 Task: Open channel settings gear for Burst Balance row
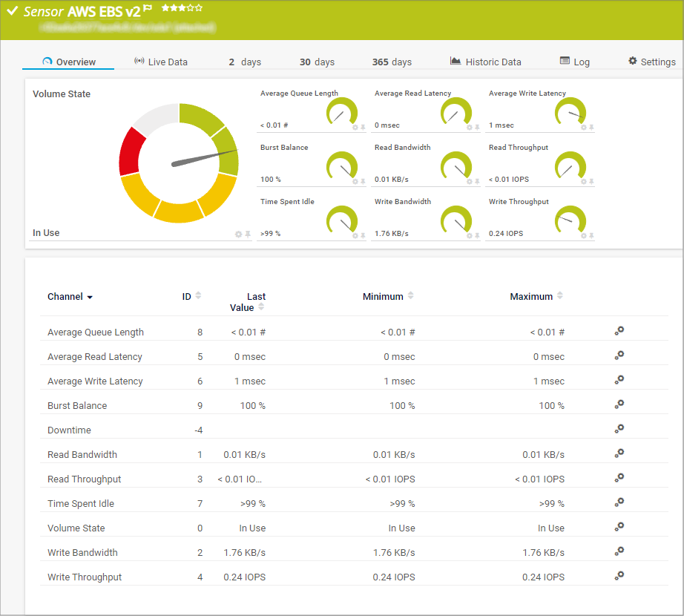click(619, 404)
